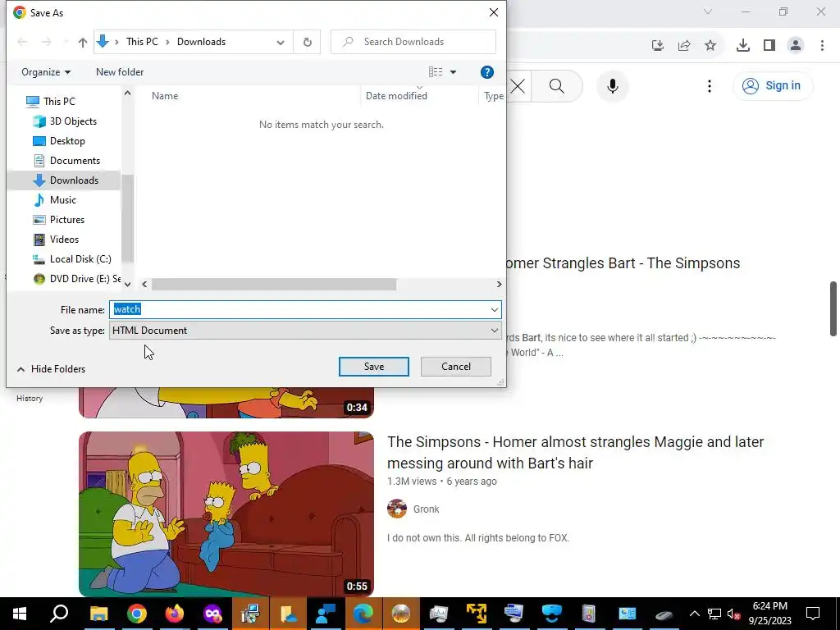Screen dimensions: 840x630
Task: Refresh the Downloads folder listing
Action: click(307, 42)
